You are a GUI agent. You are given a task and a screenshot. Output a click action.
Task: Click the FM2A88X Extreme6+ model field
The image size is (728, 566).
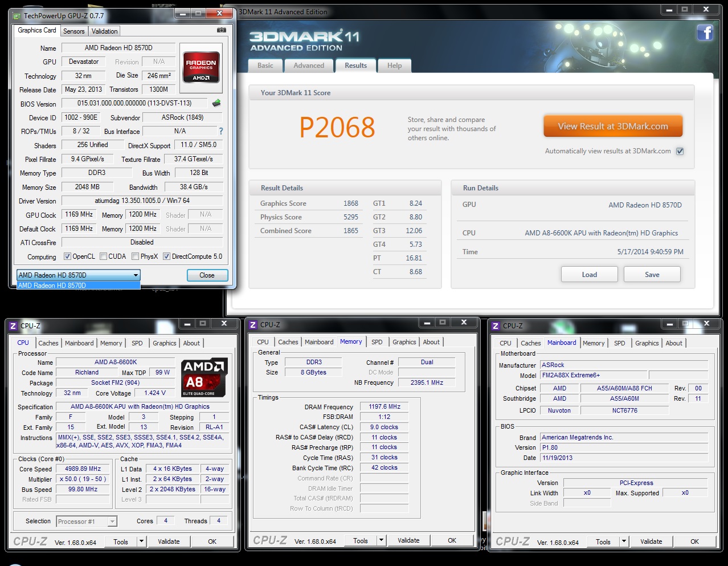594,375
